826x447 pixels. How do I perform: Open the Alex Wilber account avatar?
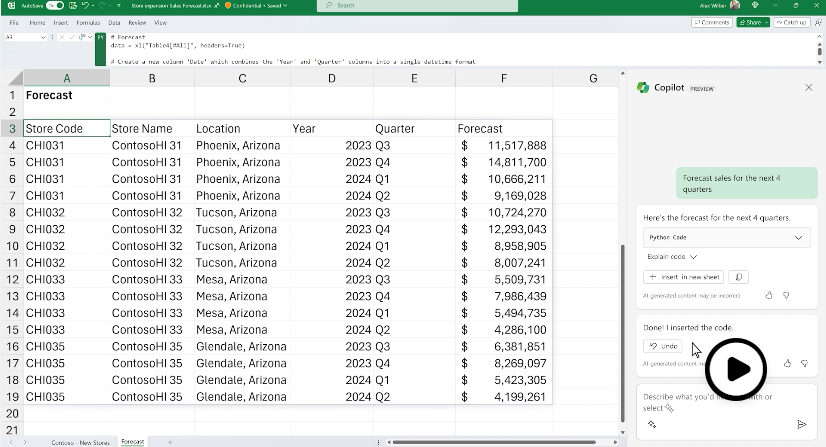(735, 5)
